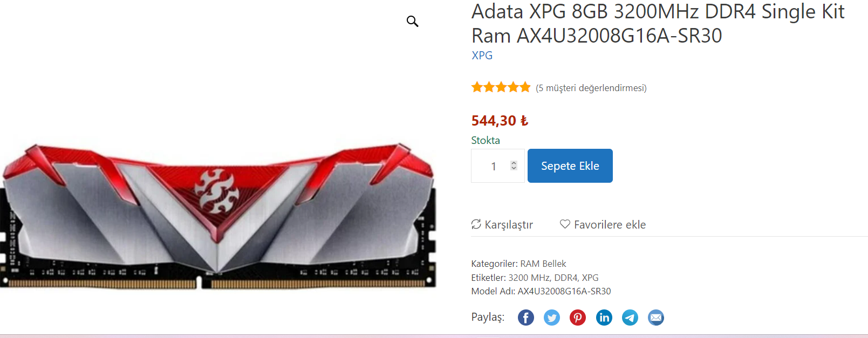Image resolution: width=868 pixels, height=338 pixels.
Task: Click the magnifier zoom icon on product image
Action: (412, 22)
